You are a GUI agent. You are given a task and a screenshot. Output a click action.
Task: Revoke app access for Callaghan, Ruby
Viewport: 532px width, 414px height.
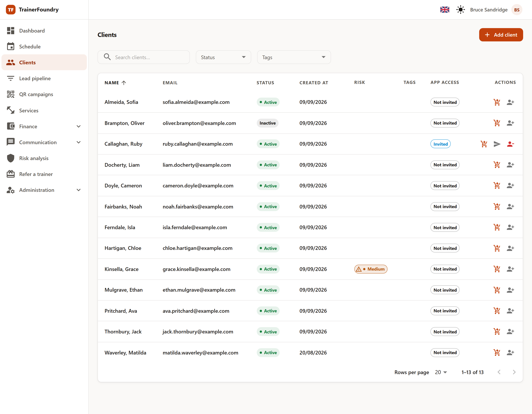pyautogui.click(x=510, y=144)
